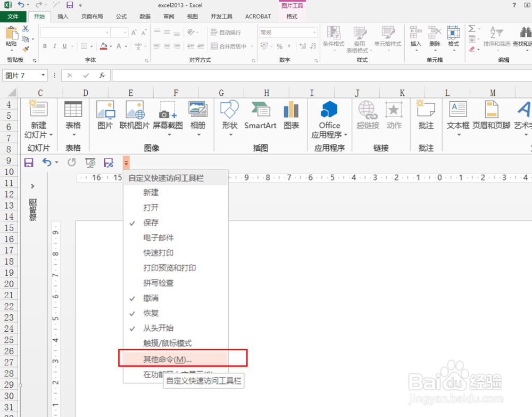Click the percent style icon
The image size is (532, 417).
[280, 46]
